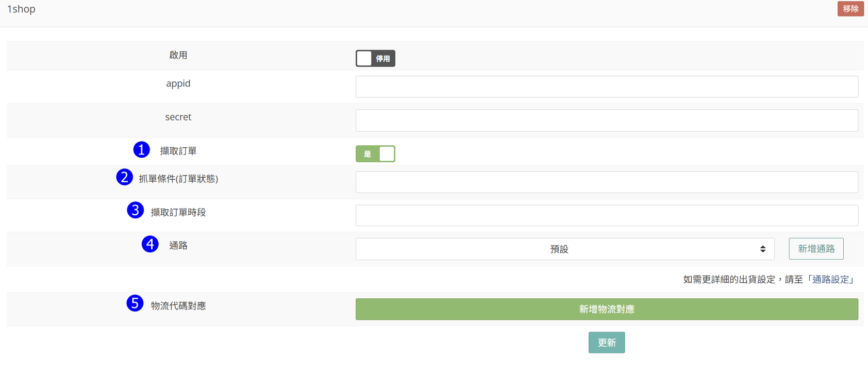Click into the secret input field
The height and width of the screenshot is (376, 868).
point(607,121)
